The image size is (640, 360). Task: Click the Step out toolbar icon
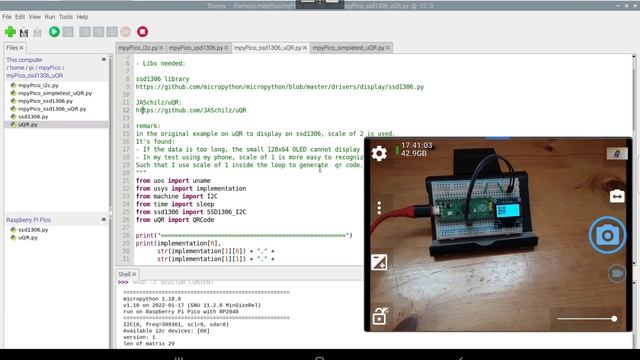click(112, 32)
